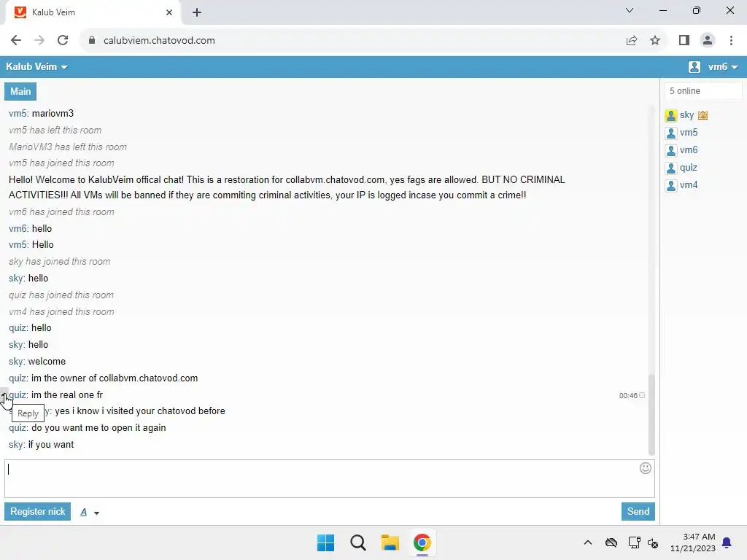
Task: Click quiz nick on 'im the owner' message
Action: point(18,378)
